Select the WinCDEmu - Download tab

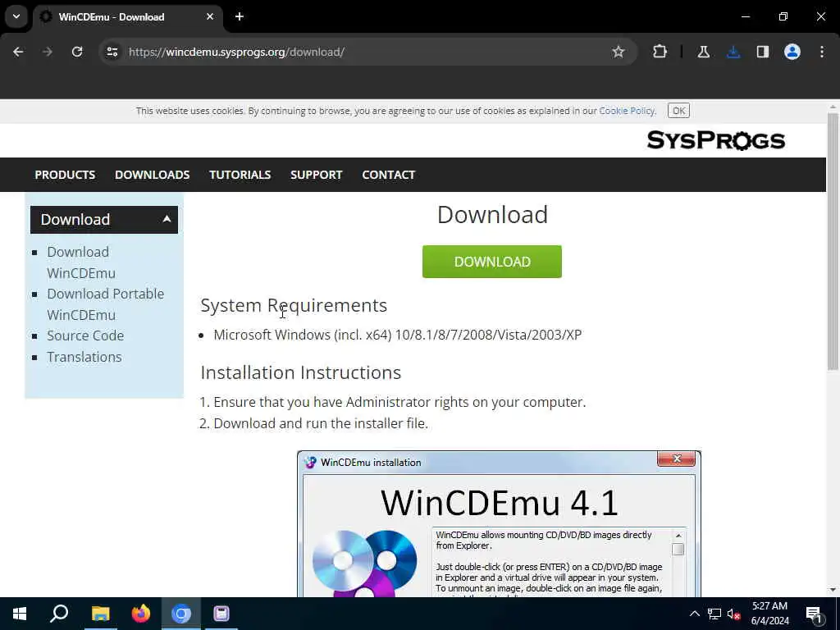[127, 17]
